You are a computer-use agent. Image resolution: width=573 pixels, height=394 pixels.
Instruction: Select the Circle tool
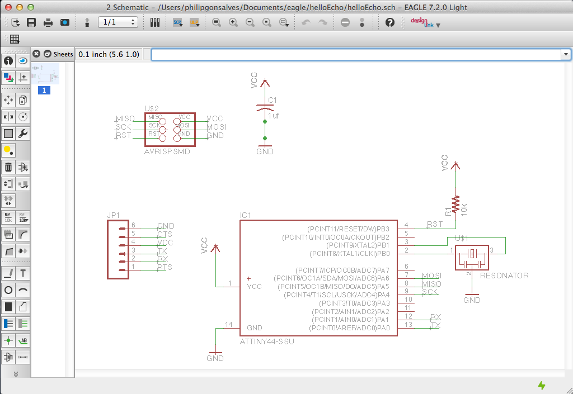point(8,290)
